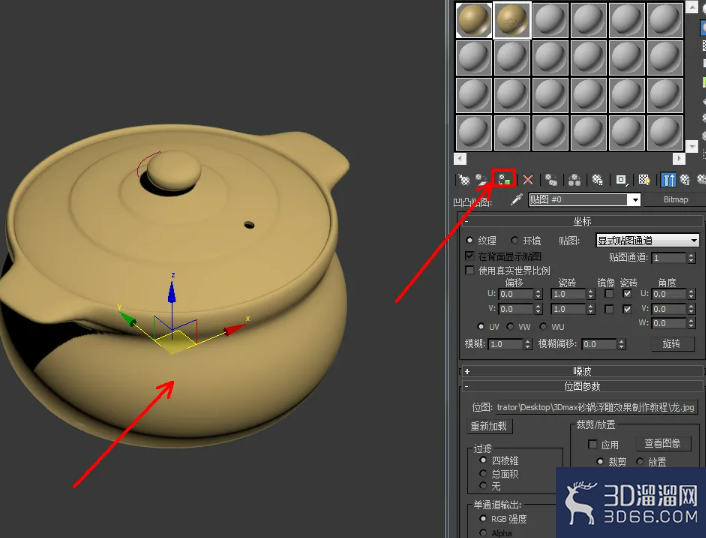
Task: Select the smooth gold material sample slot
Action: [x=474, y=20]
